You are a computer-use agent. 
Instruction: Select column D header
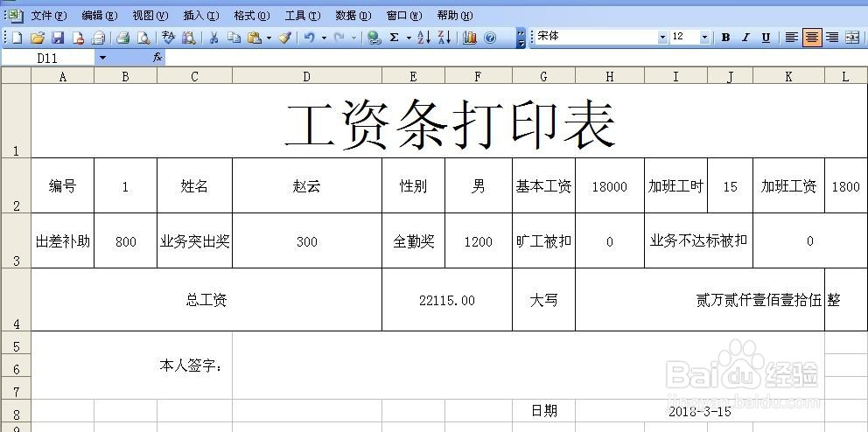coord(306,76)
